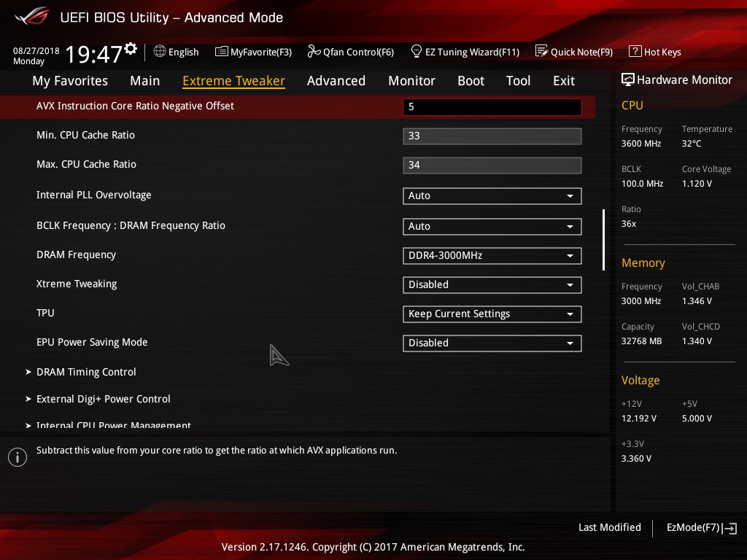
Task: Open clock settings gear icon
Action: pyautogui.click(x=131, y=49)
